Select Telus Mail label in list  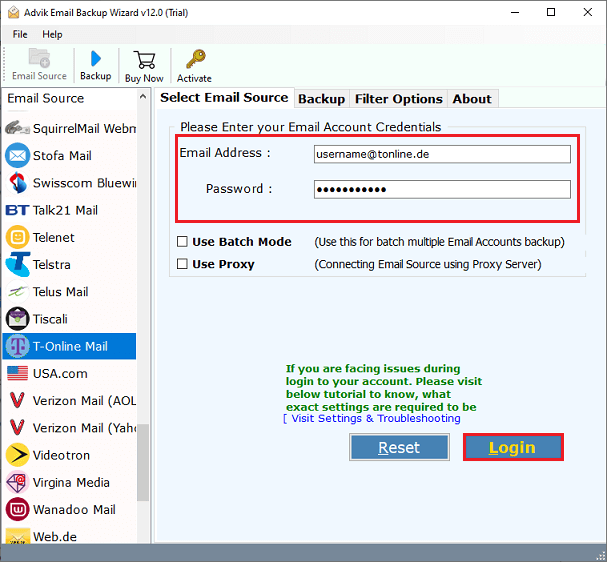click(x=60, y=292)
